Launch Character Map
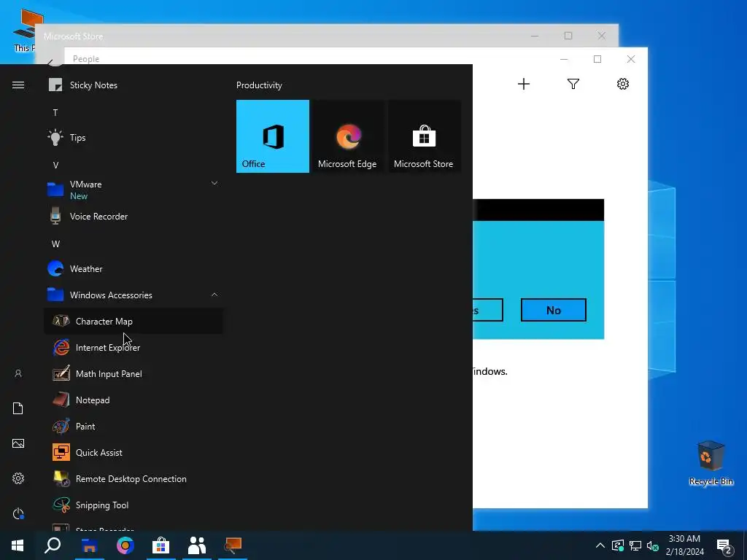This screenshot has height=560, width=747. click(x=133, y=322)
